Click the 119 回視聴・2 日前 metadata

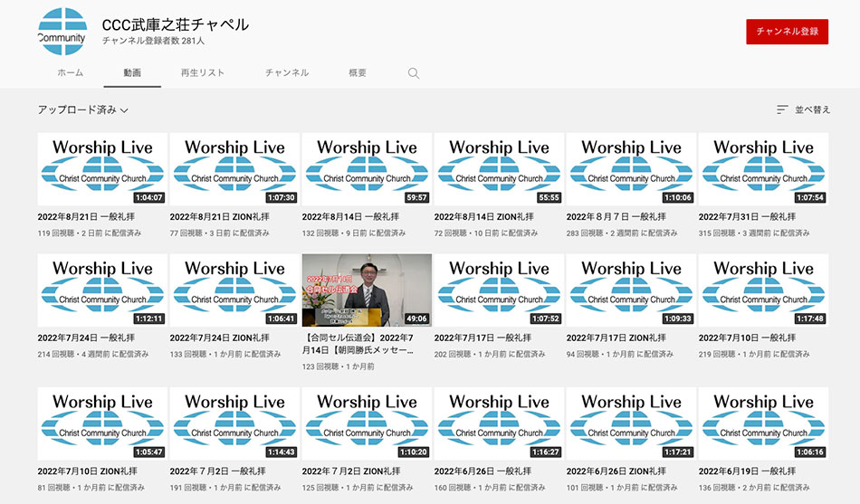(90, 233)
